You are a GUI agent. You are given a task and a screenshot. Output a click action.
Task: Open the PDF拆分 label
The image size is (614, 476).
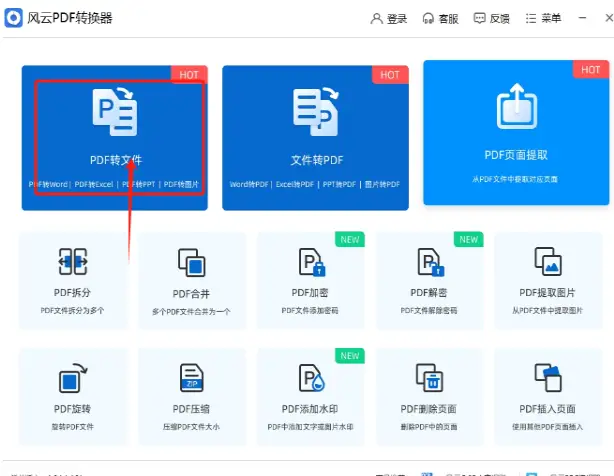click(x=72, y=293)
